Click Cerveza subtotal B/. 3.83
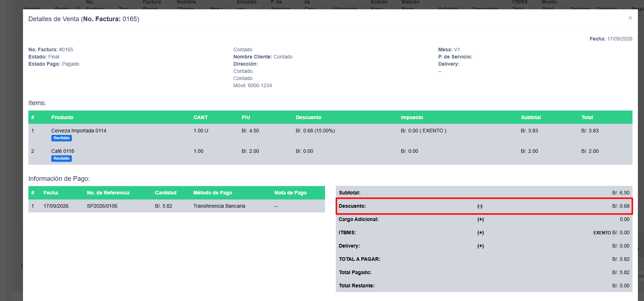 click(529, 131)
